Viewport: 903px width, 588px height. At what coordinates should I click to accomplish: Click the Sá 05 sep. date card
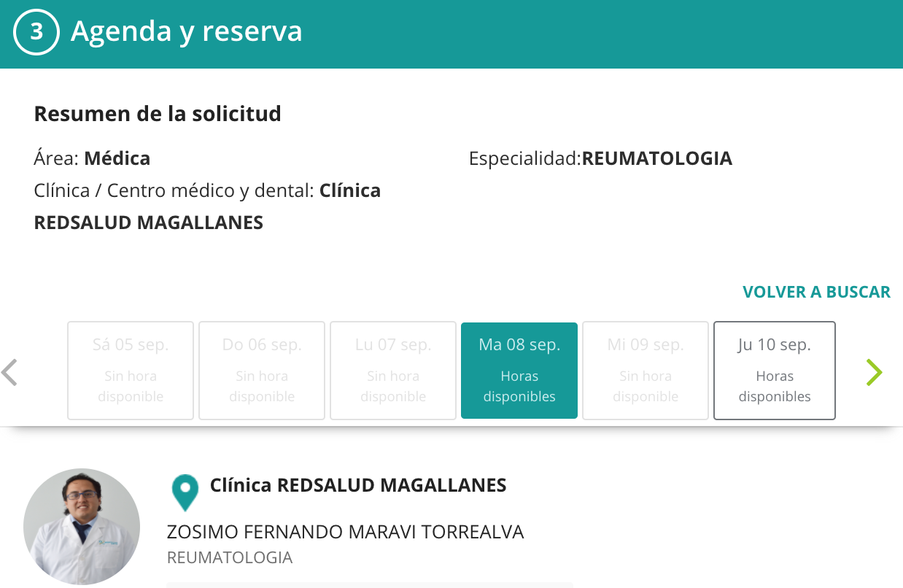point(131,371)
